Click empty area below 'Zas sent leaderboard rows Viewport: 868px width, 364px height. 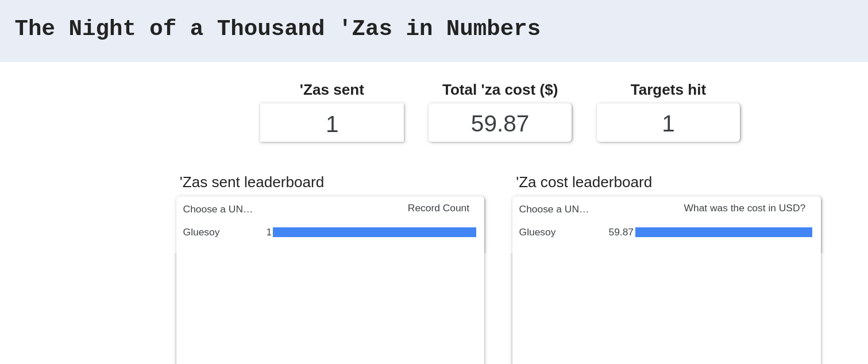point(330,304)
